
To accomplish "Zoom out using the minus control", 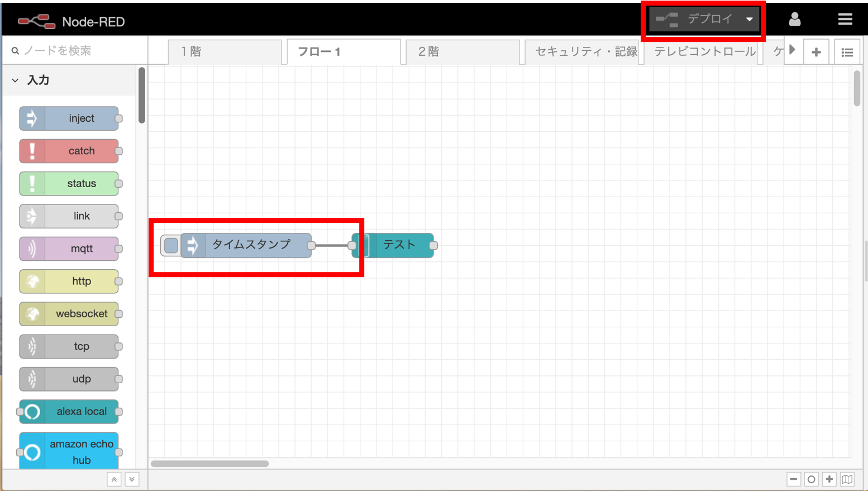I will [794, 479].
